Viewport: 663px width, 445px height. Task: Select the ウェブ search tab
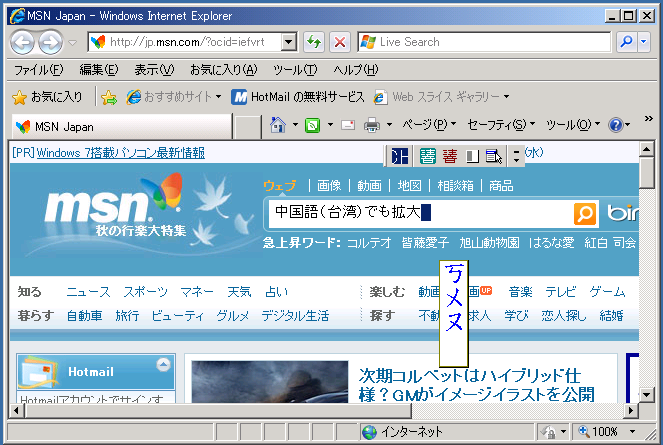[279, 186]
